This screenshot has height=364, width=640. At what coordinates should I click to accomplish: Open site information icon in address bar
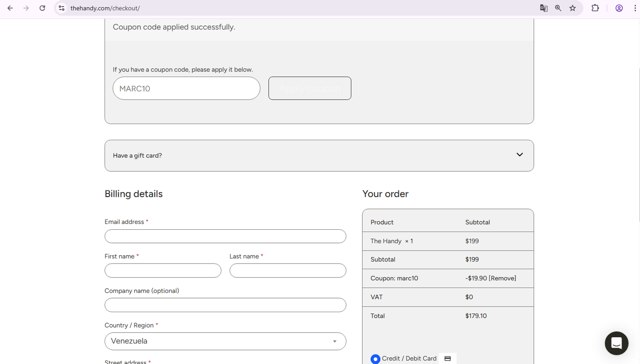point(61,8)
